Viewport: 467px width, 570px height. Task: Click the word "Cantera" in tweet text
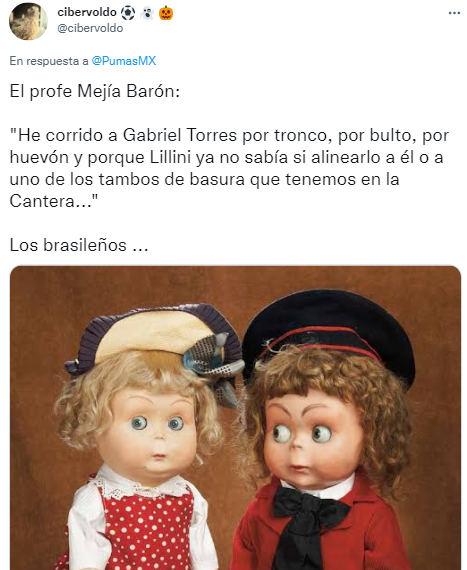42,201
